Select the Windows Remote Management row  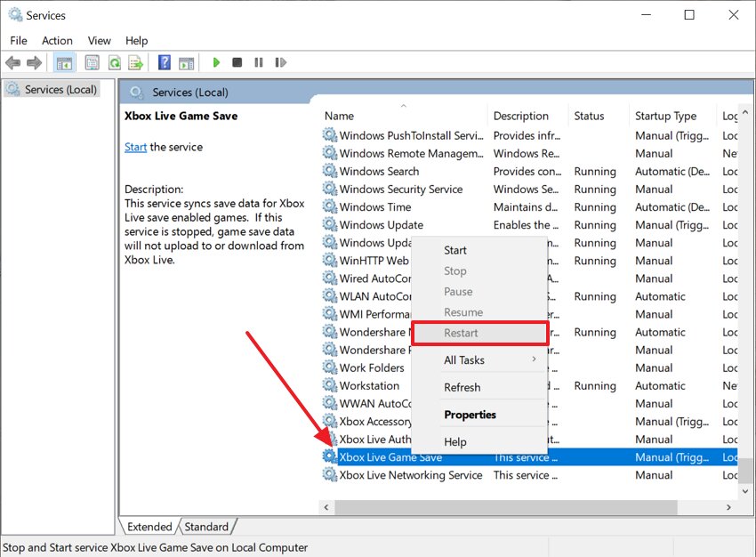click(x=529, y=153)
